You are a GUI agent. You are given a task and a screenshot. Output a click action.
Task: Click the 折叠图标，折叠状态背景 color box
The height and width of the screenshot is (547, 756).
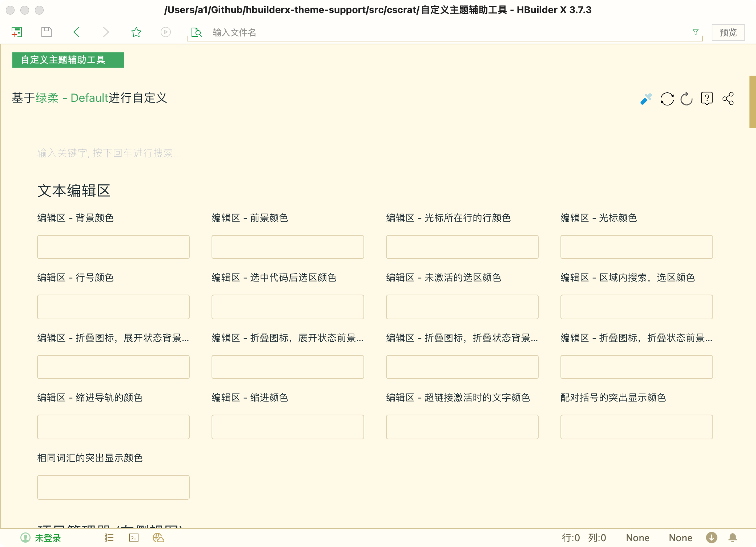click(462, 367)
